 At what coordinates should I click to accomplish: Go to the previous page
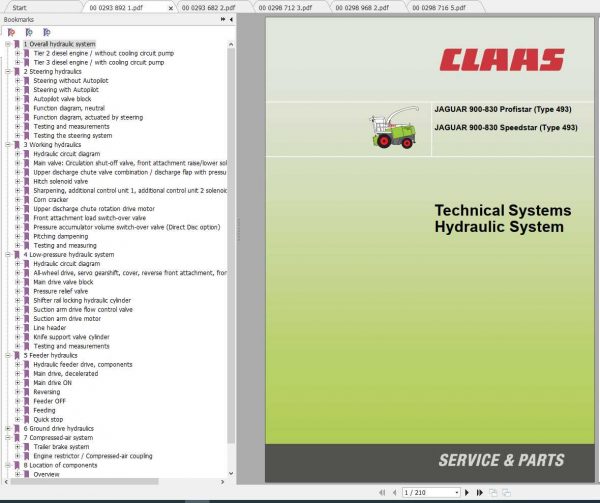coord(395,493)
